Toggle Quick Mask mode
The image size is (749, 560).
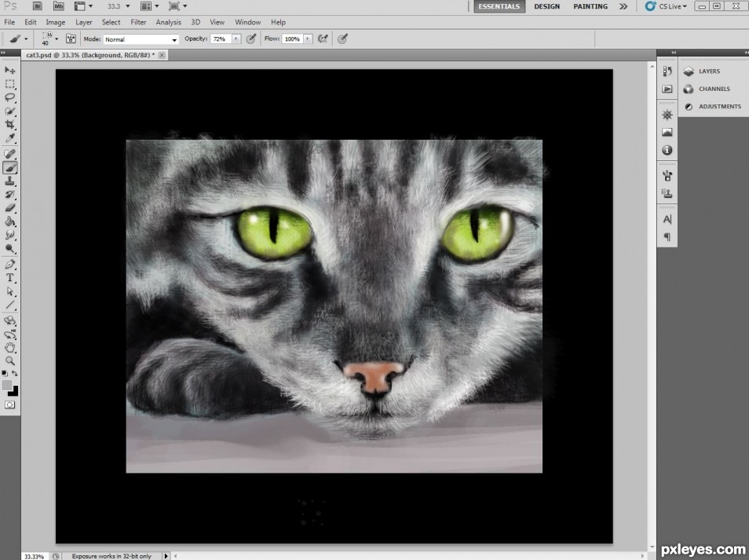tap(9, 404)
